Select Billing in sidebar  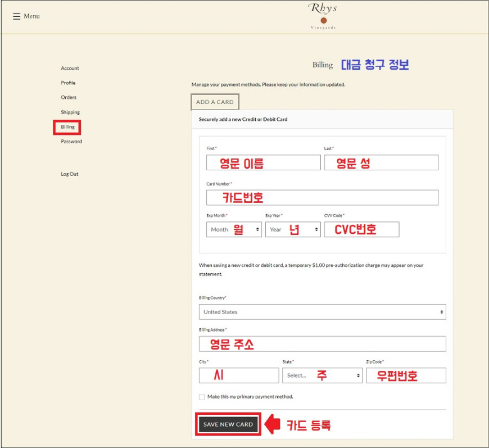point(67,127)
